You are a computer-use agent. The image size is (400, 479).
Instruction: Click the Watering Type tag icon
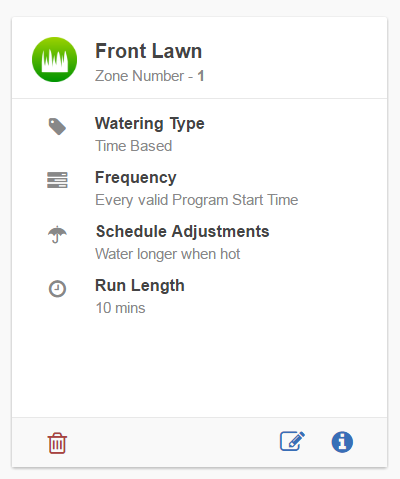(x=57, y=126)
